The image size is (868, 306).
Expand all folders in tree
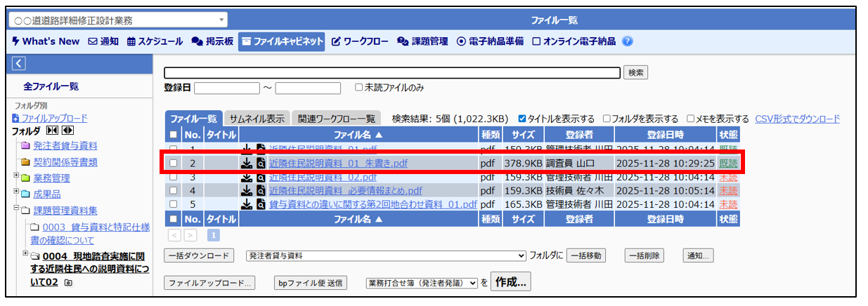[67, 131]
